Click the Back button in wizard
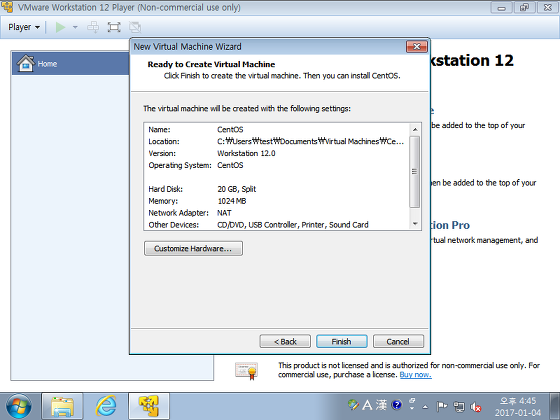 [x=285, y=341]
